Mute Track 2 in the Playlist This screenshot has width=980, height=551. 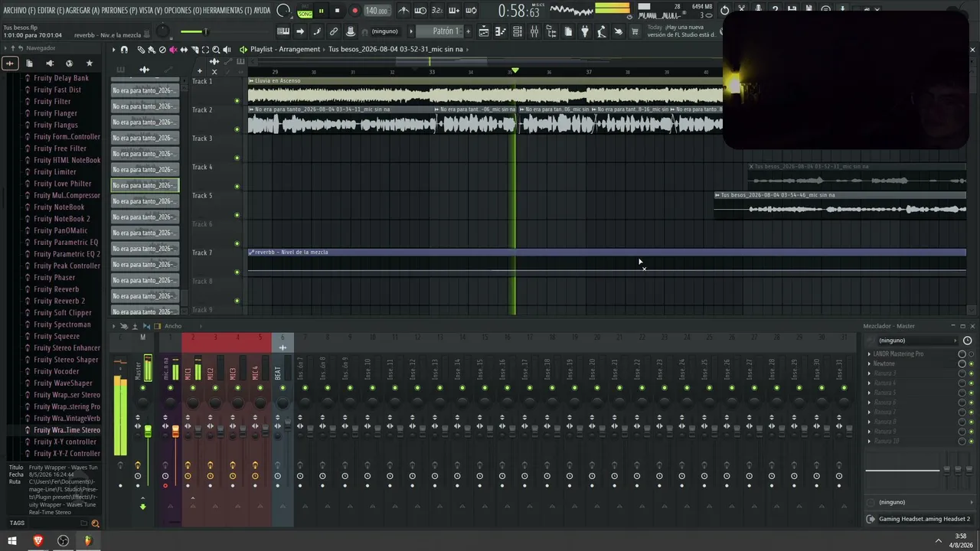click(x=237, y=129)
